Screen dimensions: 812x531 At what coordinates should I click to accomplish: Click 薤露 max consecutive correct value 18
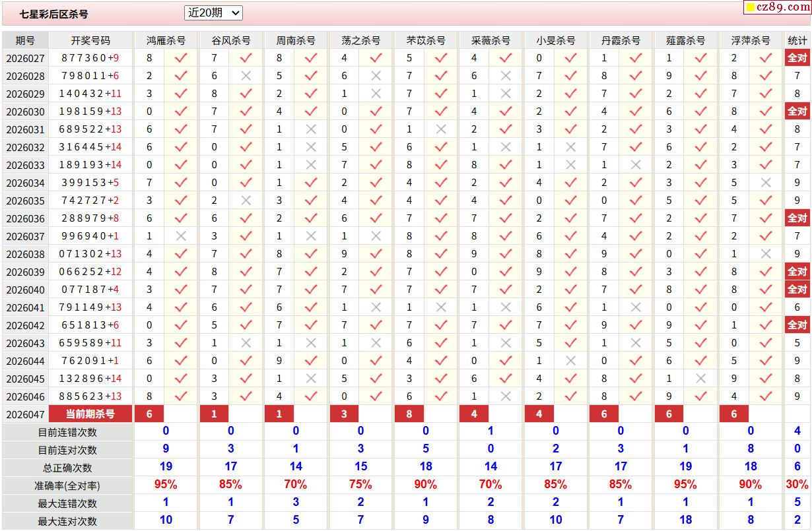pos(686,520)
